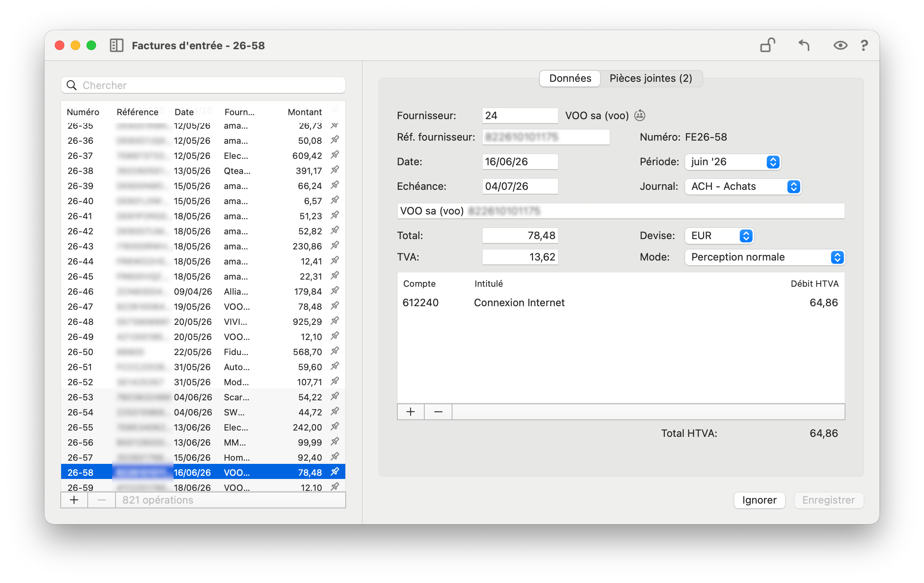Screen dimensions: 924x583
Task: Click the Fournisseur number field 24
Action: click(x=520, y=116)
